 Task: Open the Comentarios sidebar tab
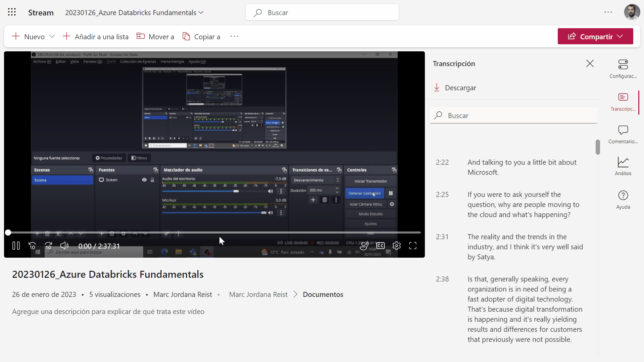pos(623,135)
